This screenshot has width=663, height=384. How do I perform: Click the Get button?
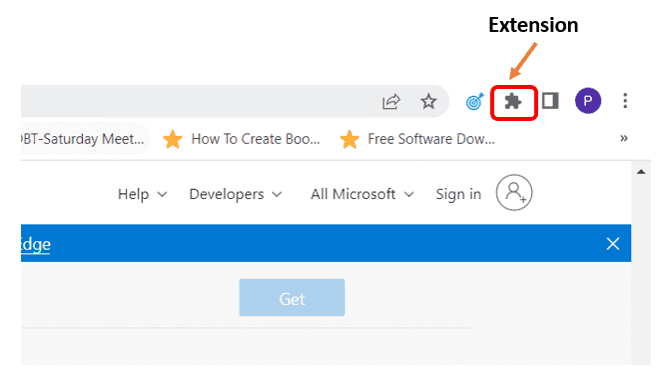pos(292,298)
